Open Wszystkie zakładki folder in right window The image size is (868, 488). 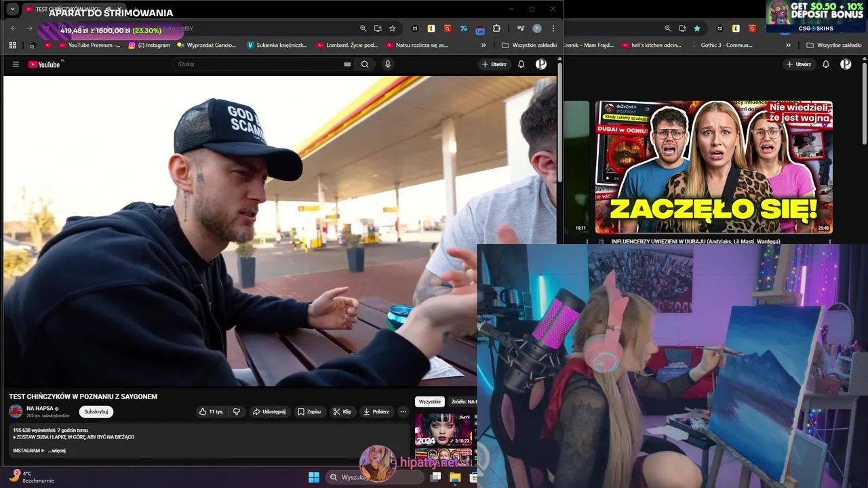(834, 45)
